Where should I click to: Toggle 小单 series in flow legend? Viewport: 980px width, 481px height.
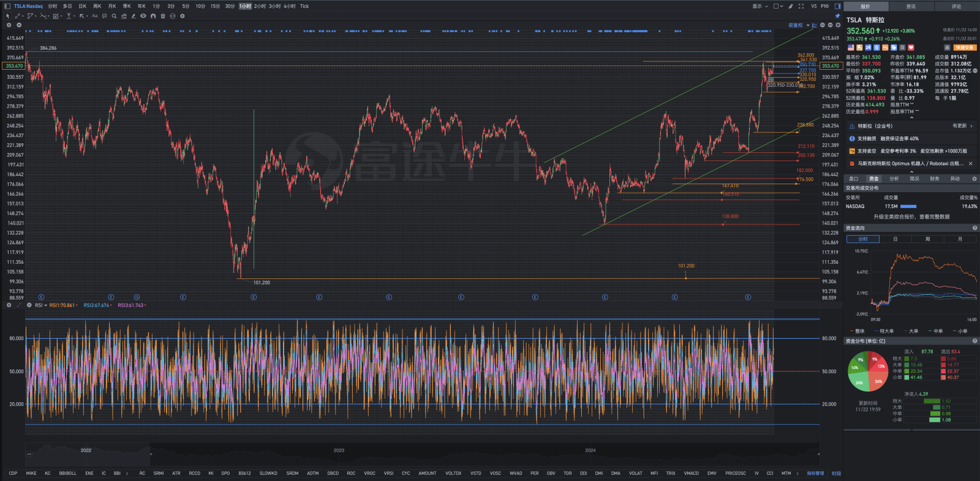coord(960,331)
